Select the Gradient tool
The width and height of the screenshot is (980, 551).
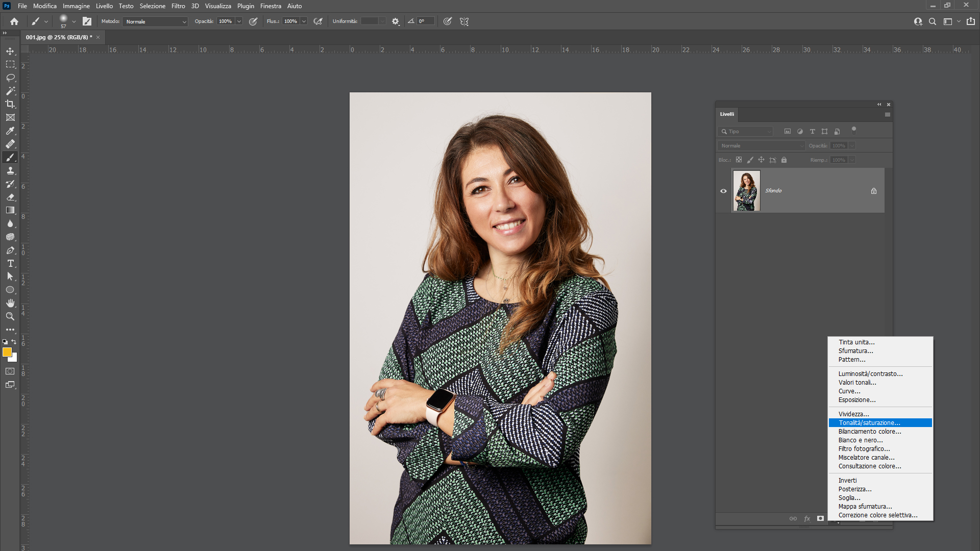click(x=10, y=210)
